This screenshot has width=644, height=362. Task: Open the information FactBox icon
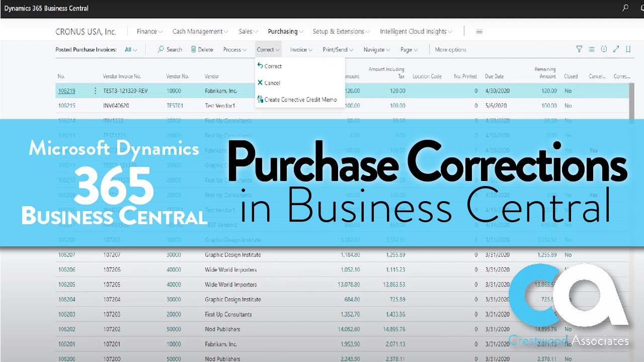tap(604, 49)
